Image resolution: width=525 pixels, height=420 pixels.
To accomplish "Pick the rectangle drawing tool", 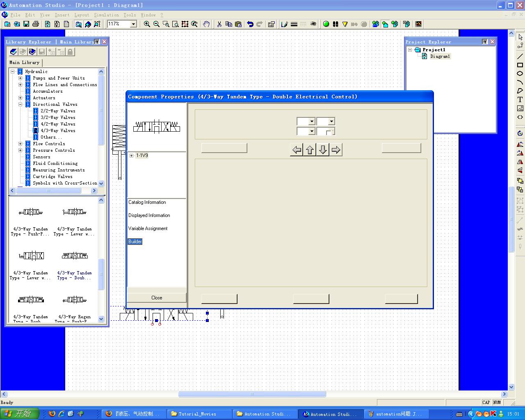I will coord(520,65).
